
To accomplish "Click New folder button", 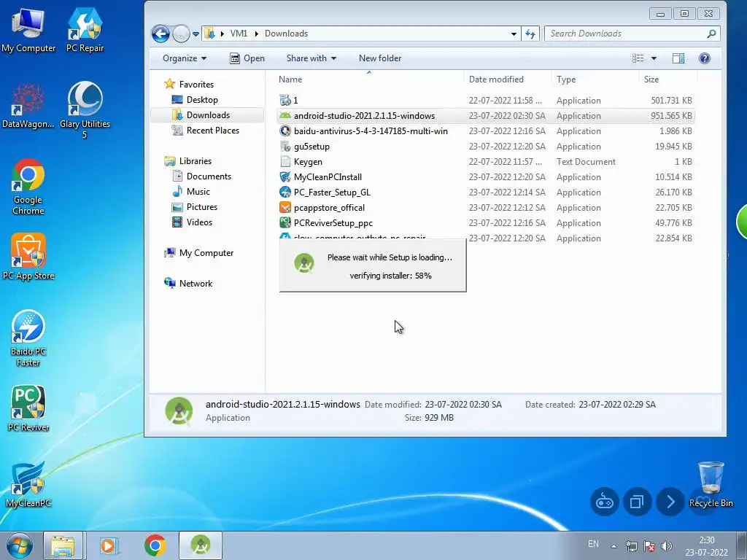I will click(380, 58).
